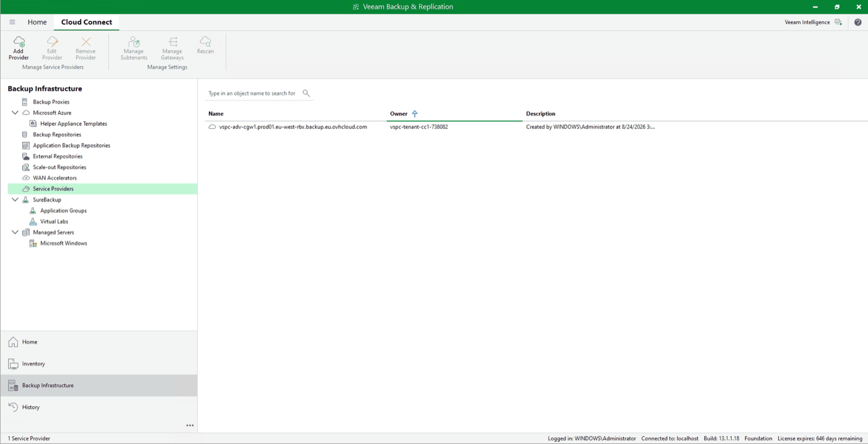The height and width of the screenshot is (444, 868).
Task: Click the SureBackup tree icon
Action: tap(25, 200)
